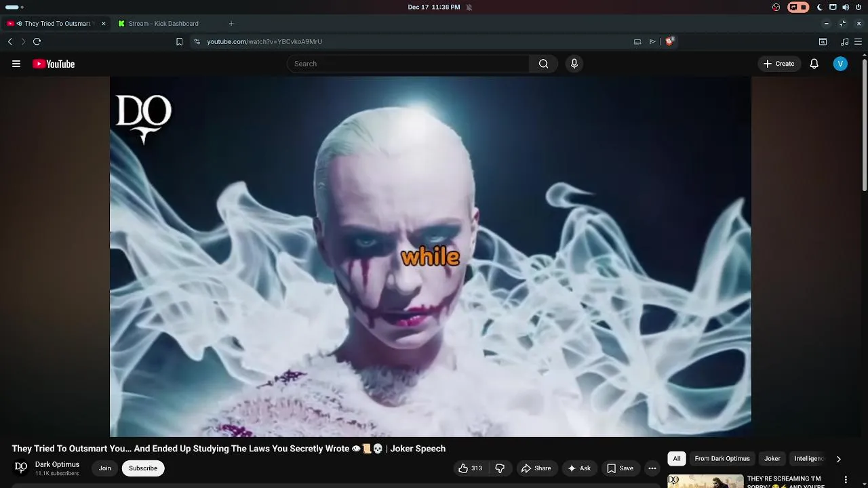Open the power menu in top bar
868x488 pixels.
(859, 7)
